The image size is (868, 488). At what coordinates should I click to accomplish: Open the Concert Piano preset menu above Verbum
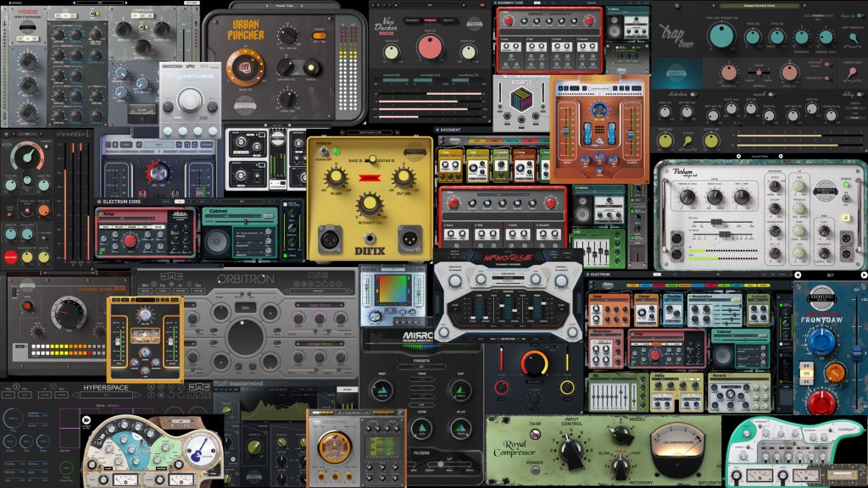[x=760, y=156]
